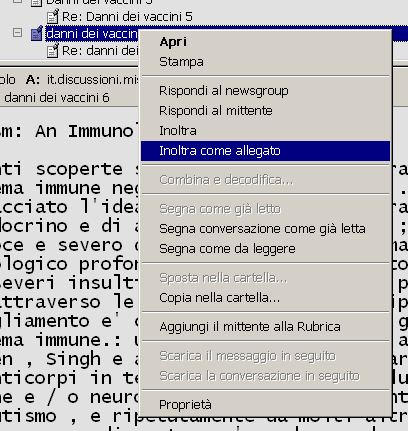
Task: Click the reply icon beside 'Re: danni dei'
Action: point(53,51)
